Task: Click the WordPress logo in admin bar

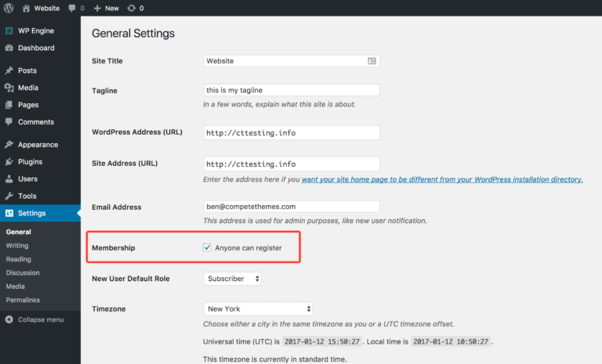Action: [x=9, y=8]
